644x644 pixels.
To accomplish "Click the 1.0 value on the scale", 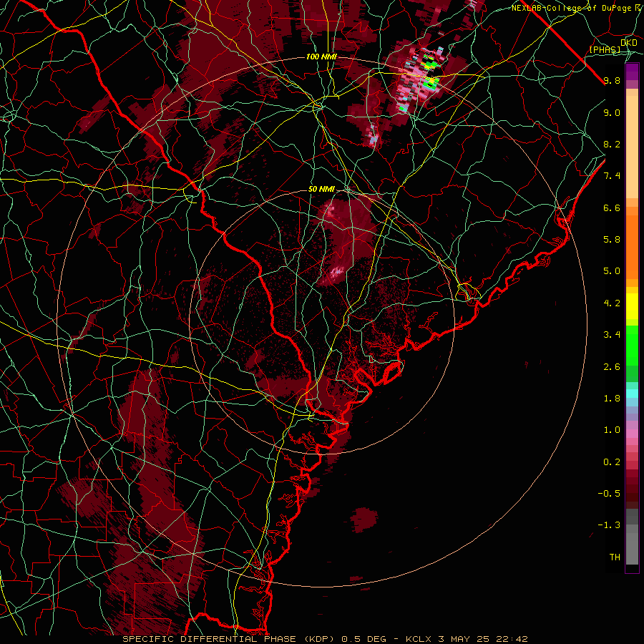I will click(612, 430).
